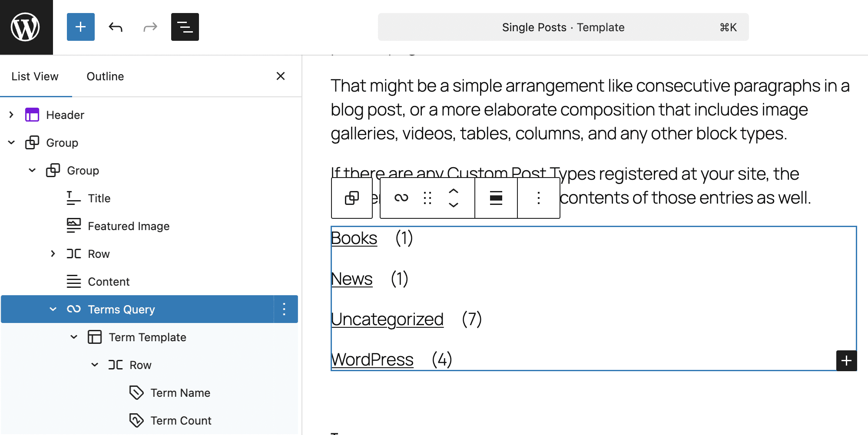Redo the last change
The width and height of the screenshot is (868, 435).
pos(150,27)
